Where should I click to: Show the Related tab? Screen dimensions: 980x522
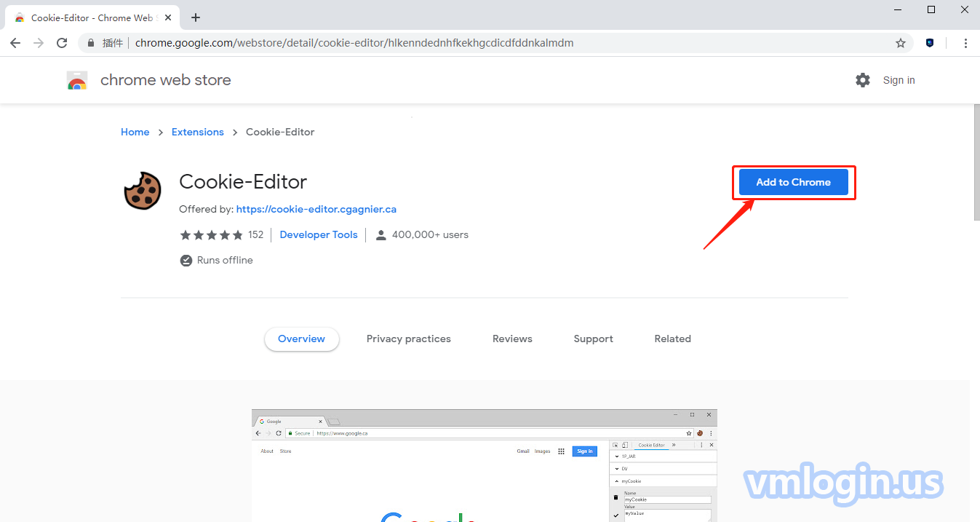672,339
